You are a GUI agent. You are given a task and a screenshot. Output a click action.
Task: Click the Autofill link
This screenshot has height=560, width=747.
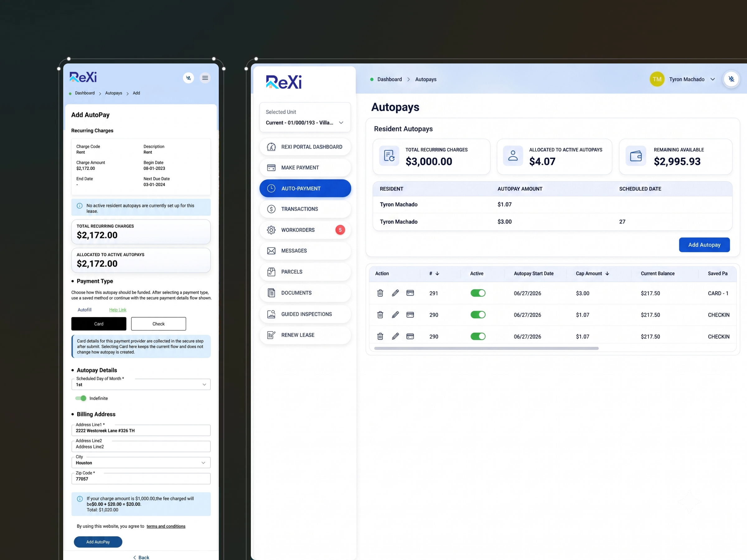(84, 310)
